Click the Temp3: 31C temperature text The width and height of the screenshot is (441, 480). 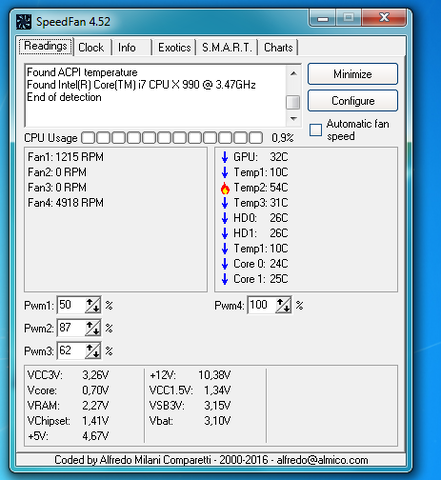coord(261,203)
